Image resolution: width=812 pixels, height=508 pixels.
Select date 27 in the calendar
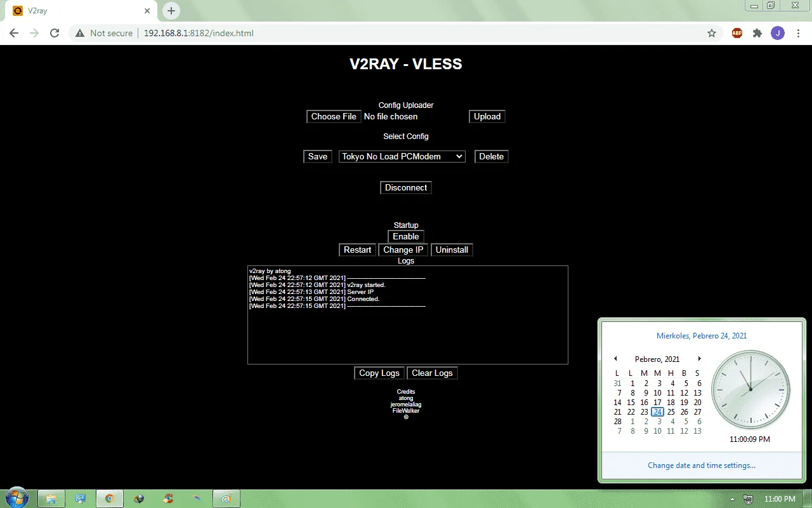697,412
